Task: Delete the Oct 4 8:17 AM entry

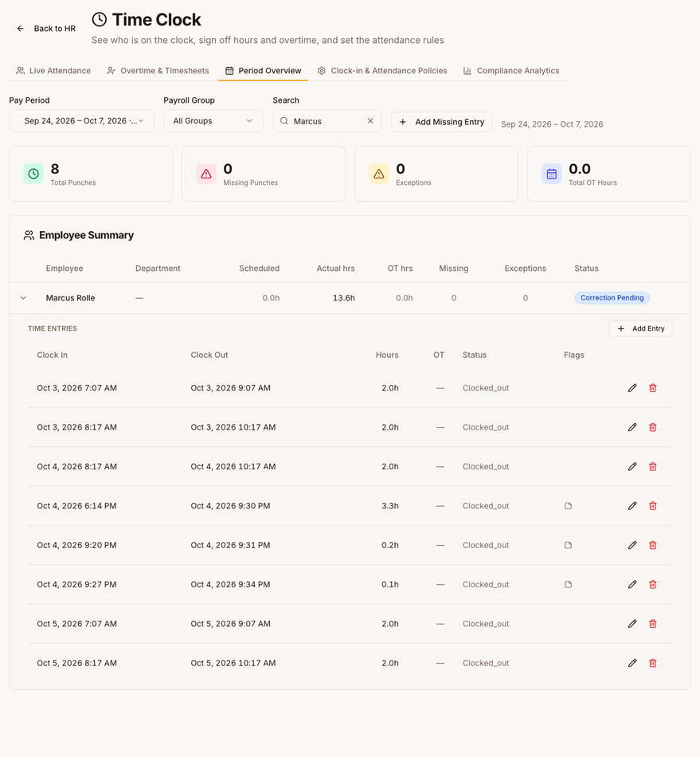Action: (653, 466)
